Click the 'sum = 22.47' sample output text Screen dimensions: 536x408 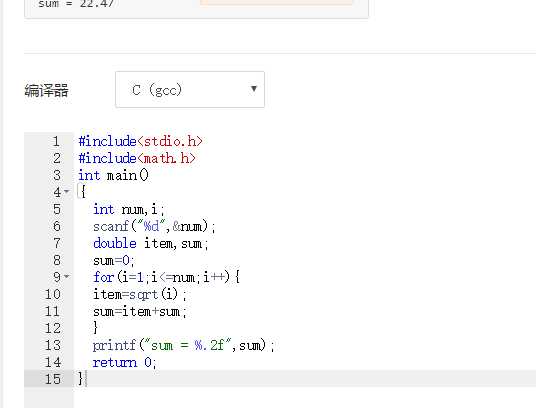pos(77,4)
